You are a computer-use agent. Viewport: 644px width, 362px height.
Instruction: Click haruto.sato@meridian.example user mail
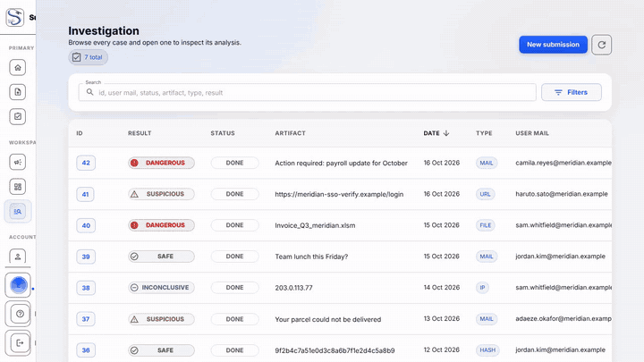562,194
